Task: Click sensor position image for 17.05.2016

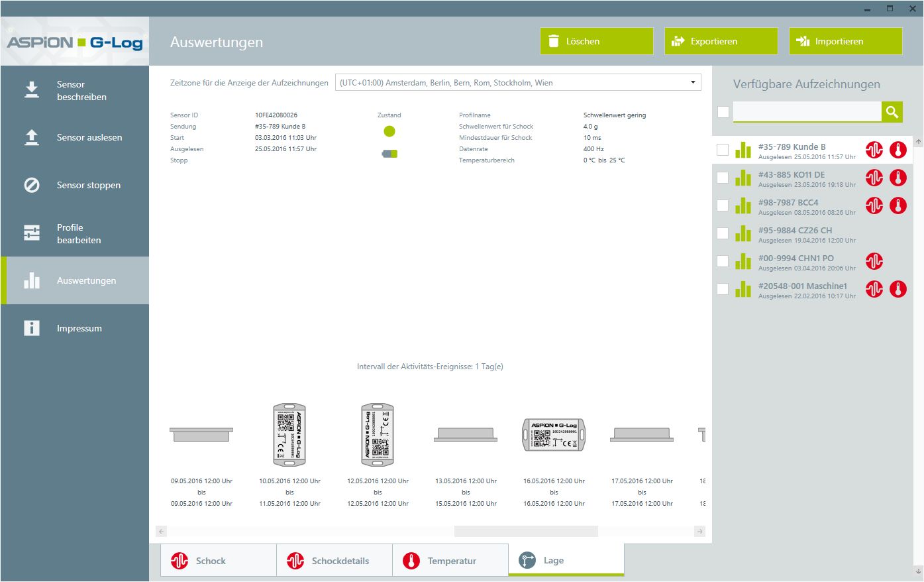Action: click(642, 435)
